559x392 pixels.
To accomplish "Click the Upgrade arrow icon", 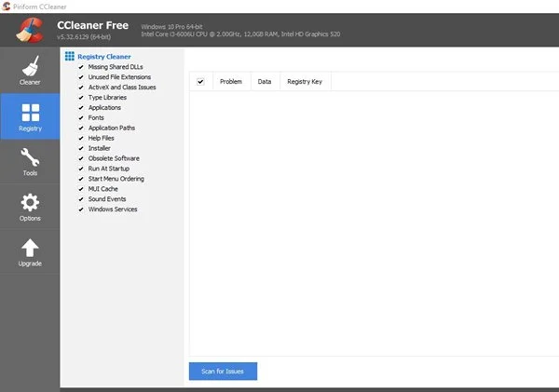I will tap(30, 248).
